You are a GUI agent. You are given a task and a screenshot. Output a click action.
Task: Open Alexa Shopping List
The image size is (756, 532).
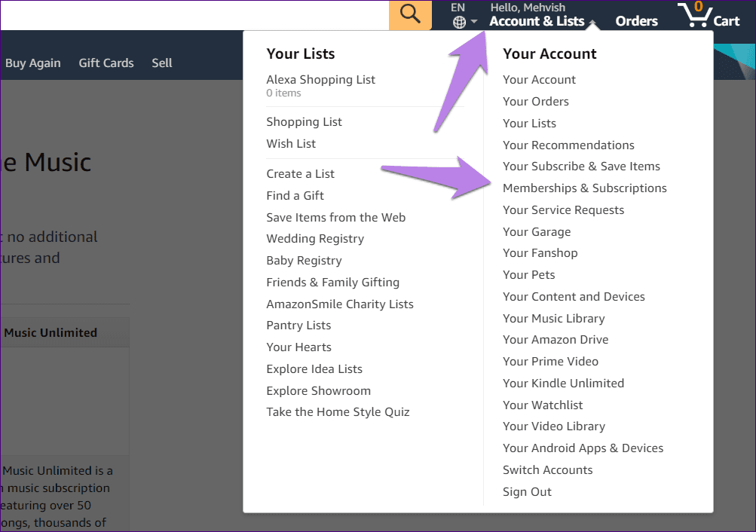point(320,80)
